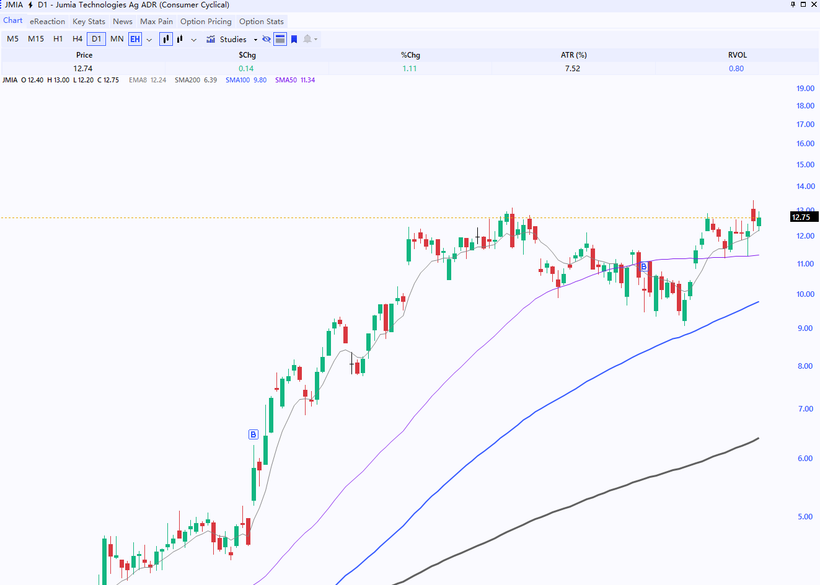Click the $Chg value 0.14
Image resolution: width=820 pixels, height=585 pixels.
pos(246,68)
